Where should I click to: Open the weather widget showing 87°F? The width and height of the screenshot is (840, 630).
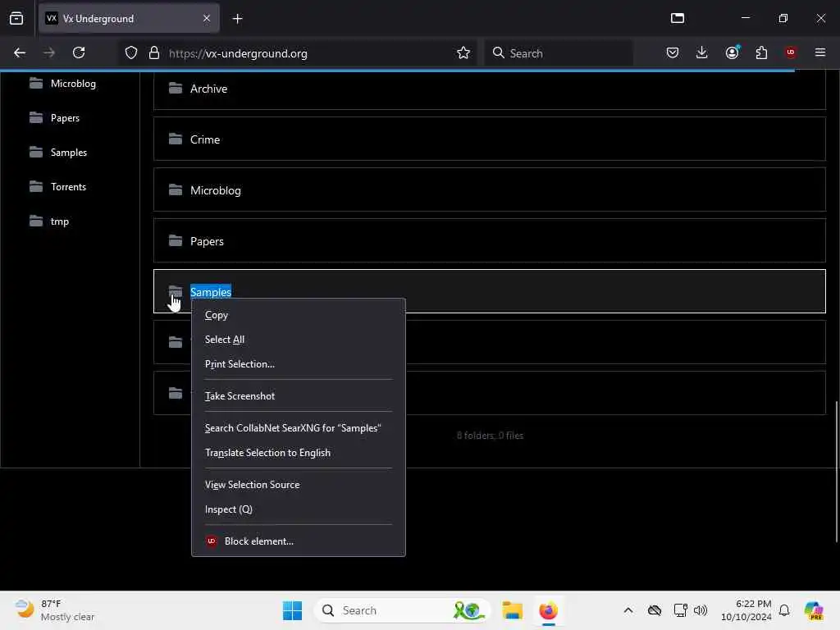pyautogui.click(x=55, y=610)
